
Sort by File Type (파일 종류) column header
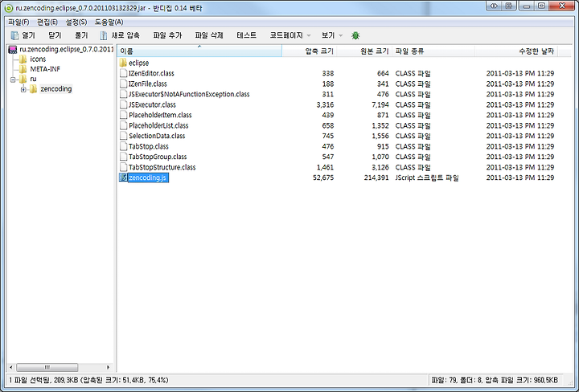(433, 51)
